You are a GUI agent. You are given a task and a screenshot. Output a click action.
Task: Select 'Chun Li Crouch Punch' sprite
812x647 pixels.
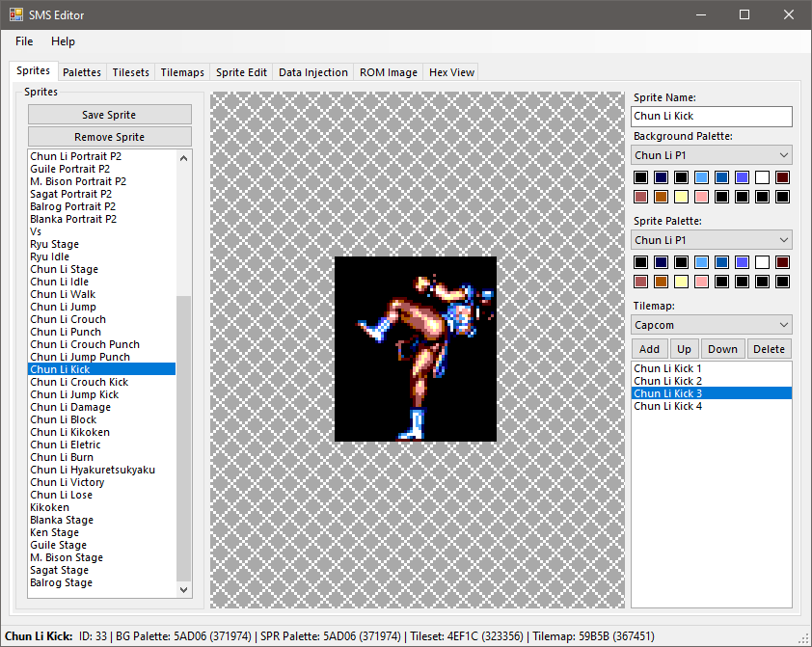pos(102,345)
